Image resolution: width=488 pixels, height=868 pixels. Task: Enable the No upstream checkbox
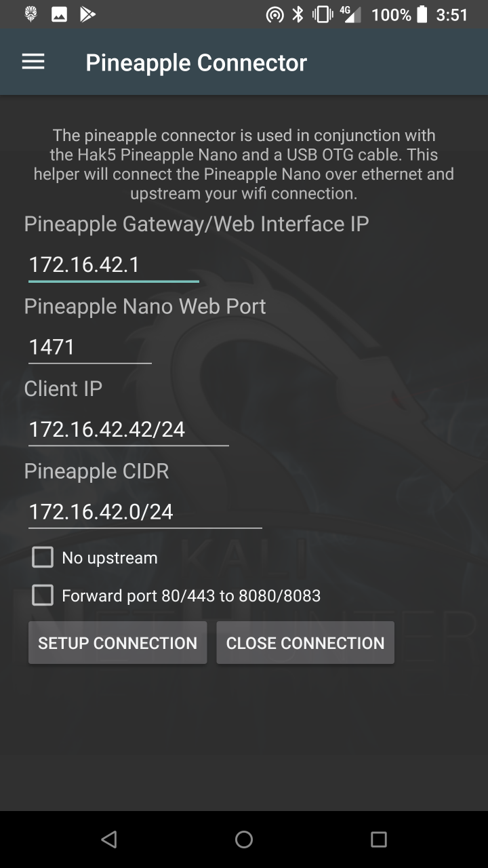(43, 558)
